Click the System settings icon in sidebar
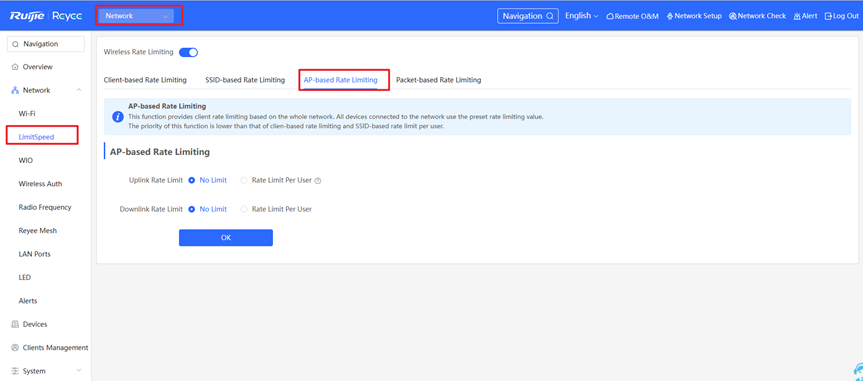Screen dimensions: 863x381 coord(15,371)
